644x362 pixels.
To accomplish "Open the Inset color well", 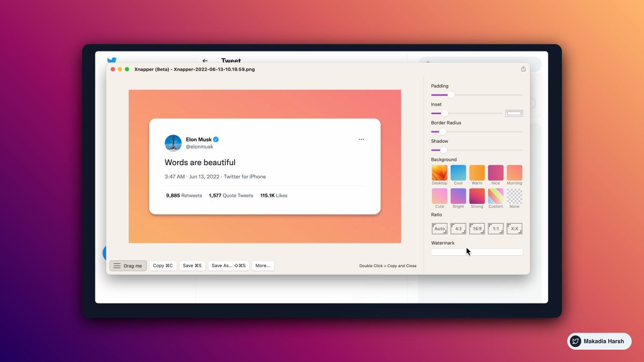I will pyautogui.click(x=514, y=113).
